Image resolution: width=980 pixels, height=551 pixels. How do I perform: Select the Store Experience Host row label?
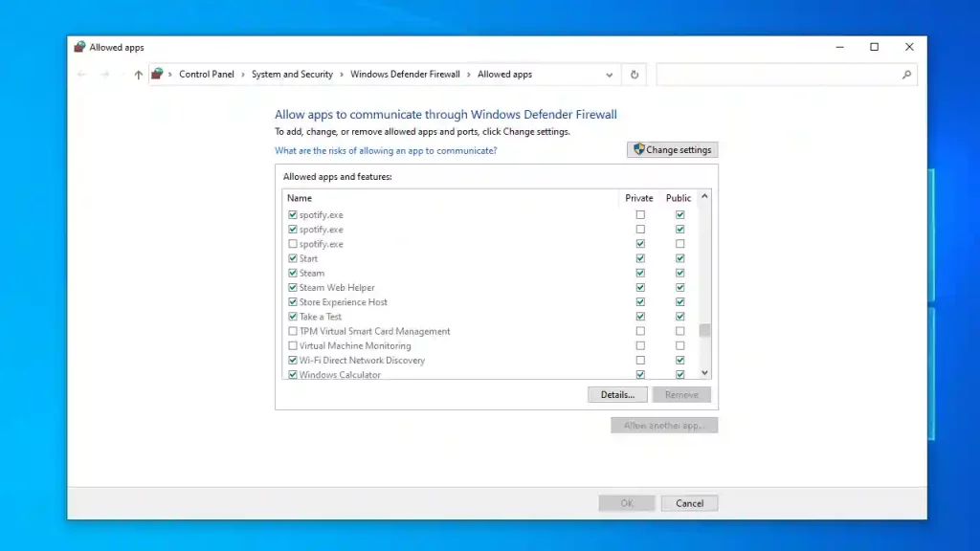[344, 301]
